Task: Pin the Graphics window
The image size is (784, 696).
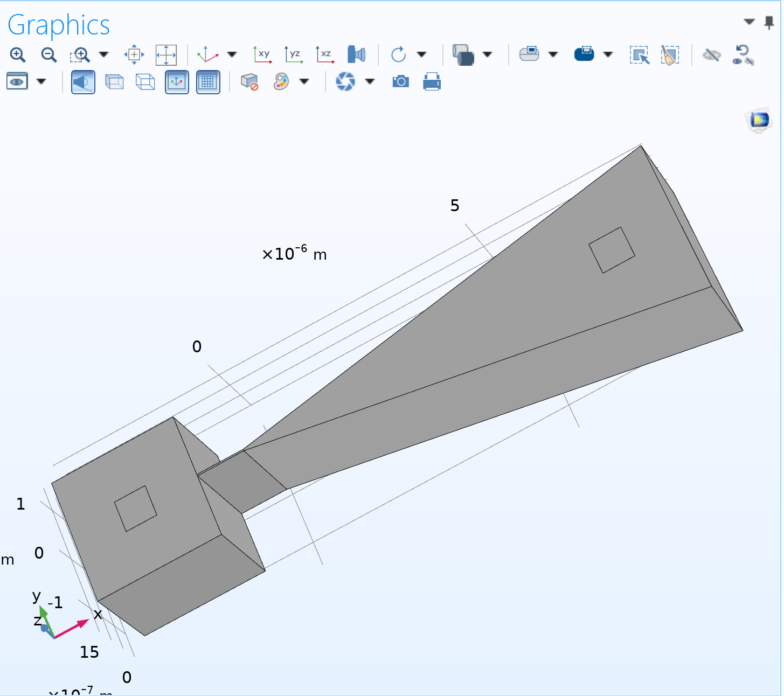Action: pyautogui.click(x=769, y=23)
